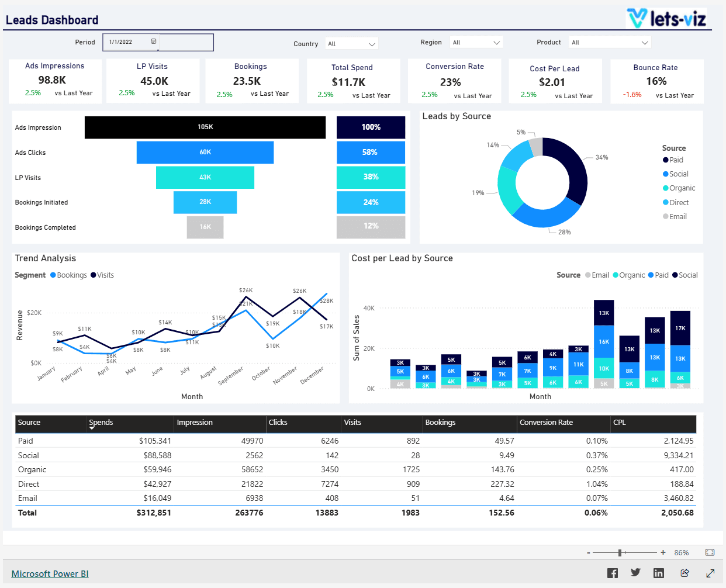Open the Microsoft Power BI link
Screen dimensions: 726x588
(50, 573)
